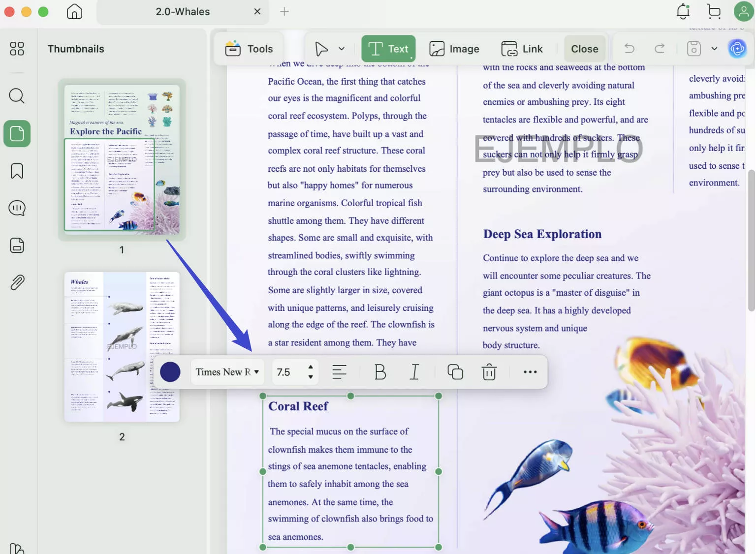This screenshot has width=756, height=554.
Task: Click the undo arrow
Action: [x=629, y=48]
